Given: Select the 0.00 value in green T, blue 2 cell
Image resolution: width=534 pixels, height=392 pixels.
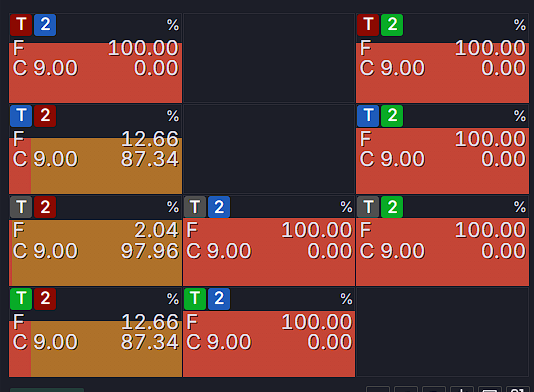Looking at the screenshot, I should point(330,342).
